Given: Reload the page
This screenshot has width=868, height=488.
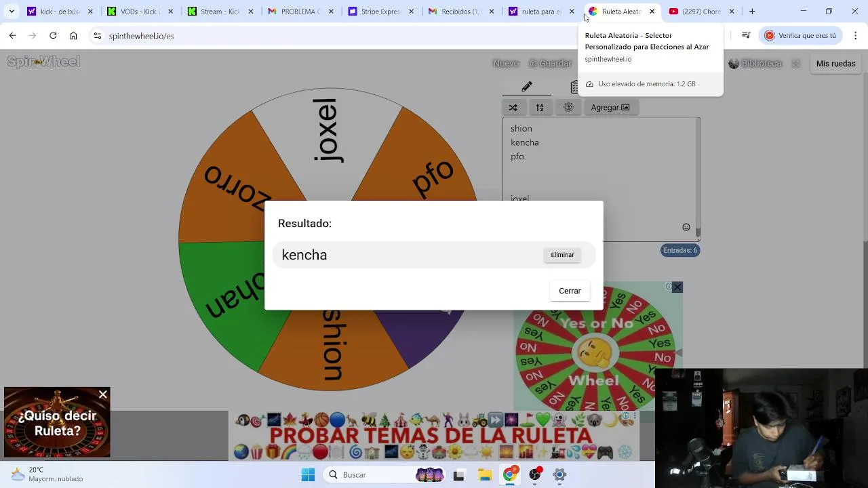Looking at the screenshot, I should (53, 35).
